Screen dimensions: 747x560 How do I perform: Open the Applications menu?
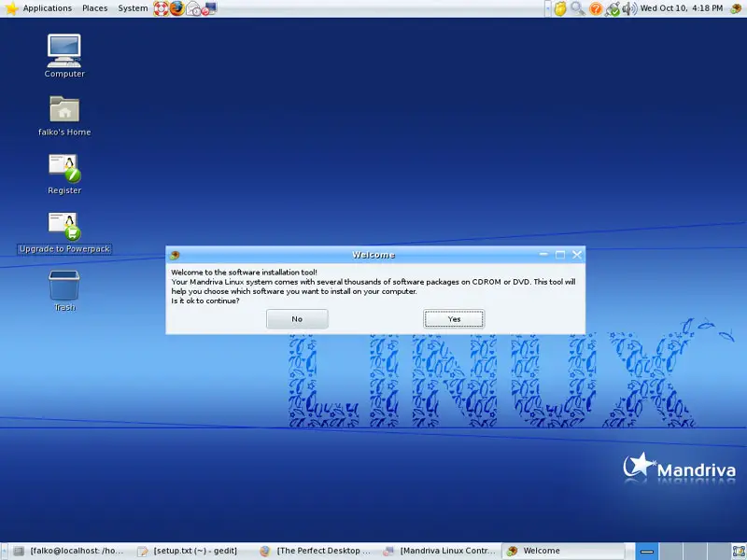48,8
